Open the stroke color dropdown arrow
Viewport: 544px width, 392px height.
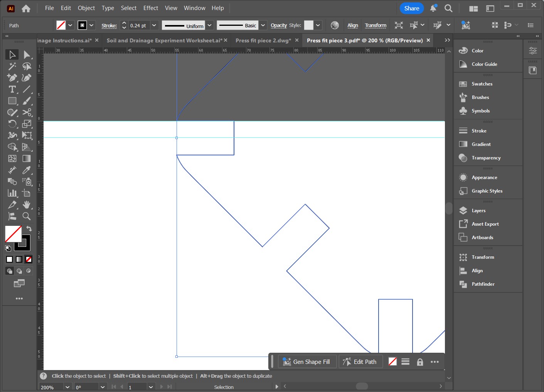tap(91, 25)
